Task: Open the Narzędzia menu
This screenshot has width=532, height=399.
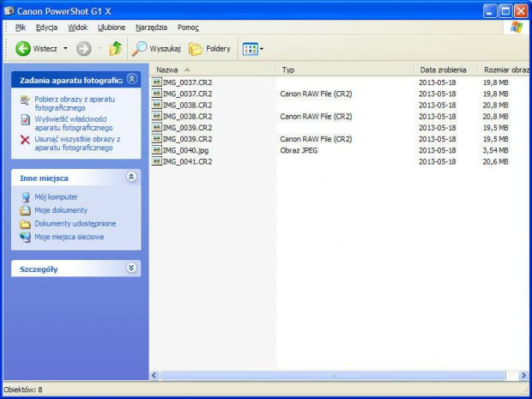Action: (151, 27)
